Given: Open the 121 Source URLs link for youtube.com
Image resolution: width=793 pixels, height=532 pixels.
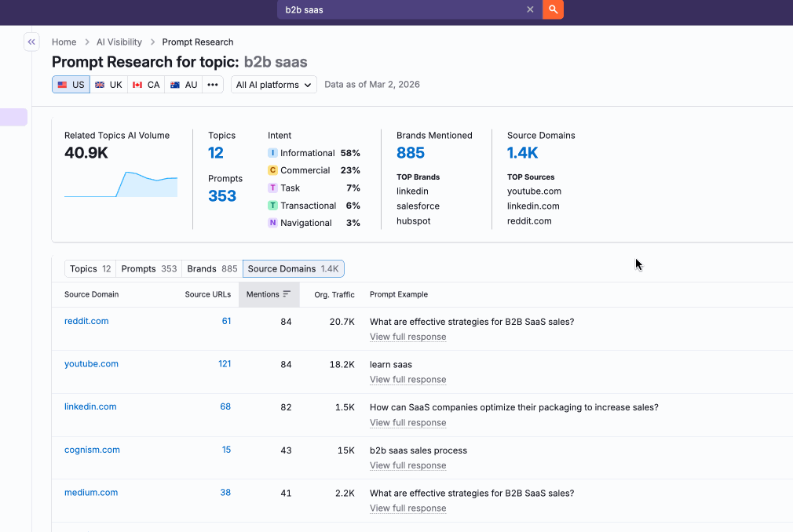Looking at the screenshot, I should pyautogui.click(x=225, y=364).
